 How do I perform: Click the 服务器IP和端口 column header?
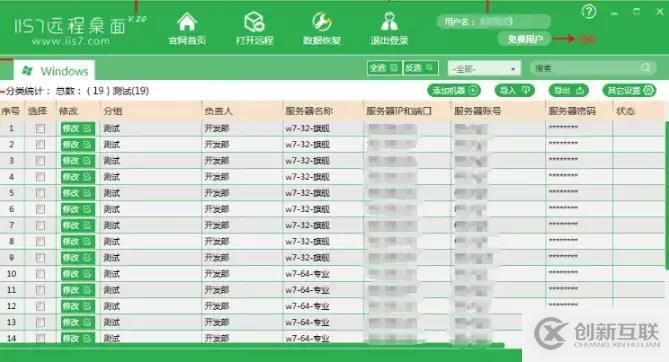tap(399, 111)
